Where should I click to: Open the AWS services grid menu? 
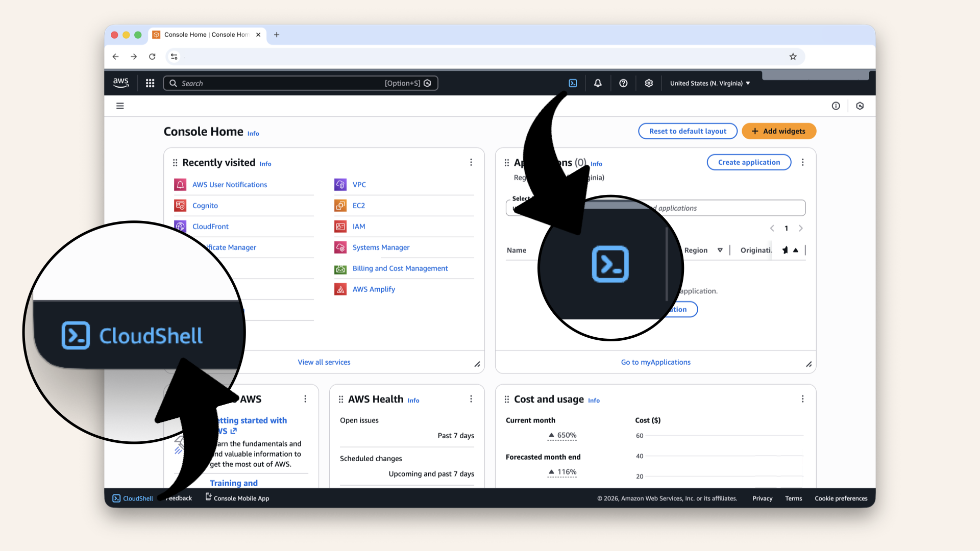click(150, 83)
